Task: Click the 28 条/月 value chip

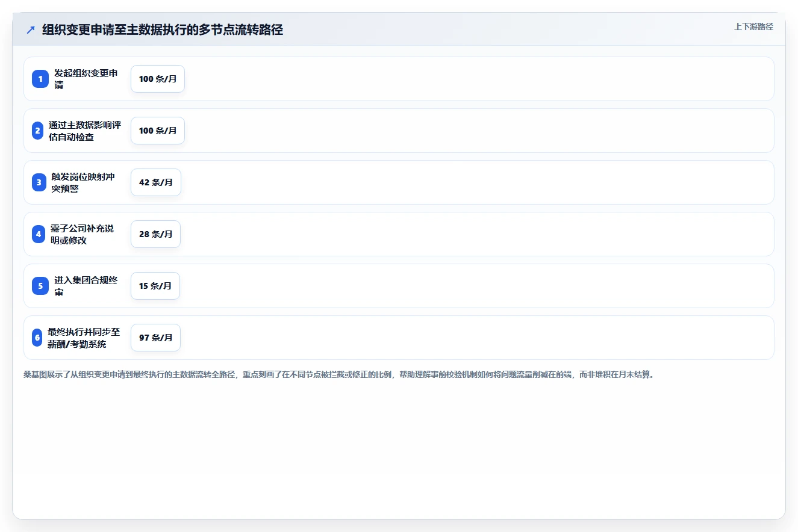Action: click(x=155, y=234)
